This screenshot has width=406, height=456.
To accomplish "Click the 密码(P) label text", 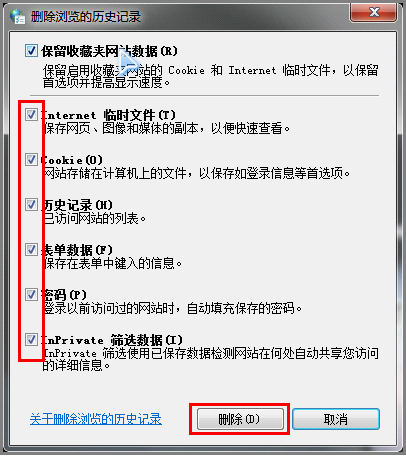I will (x=64, y=295).
